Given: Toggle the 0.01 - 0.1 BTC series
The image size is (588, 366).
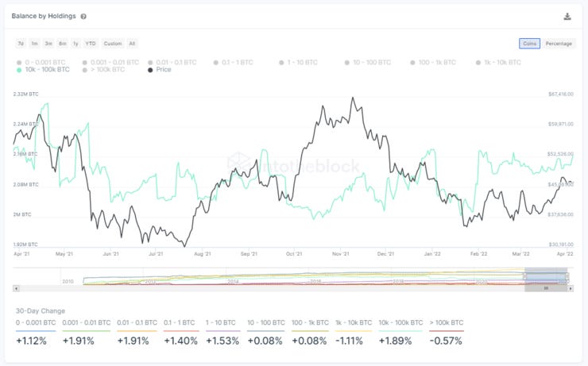Looking at the screenshot, I should pos(172,62).
